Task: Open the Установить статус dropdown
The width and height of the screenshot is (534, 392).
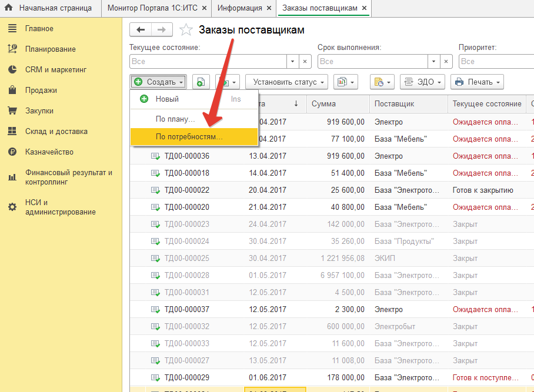Action: [287, 82]
